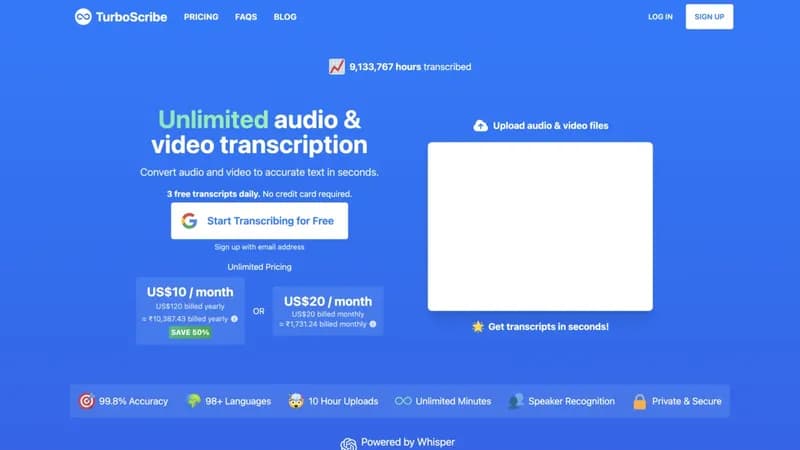Image resolution: width=800 pixels, height=450 pixels.
Task: Click the OpenAI logo icon
Action: pos(348,443)
